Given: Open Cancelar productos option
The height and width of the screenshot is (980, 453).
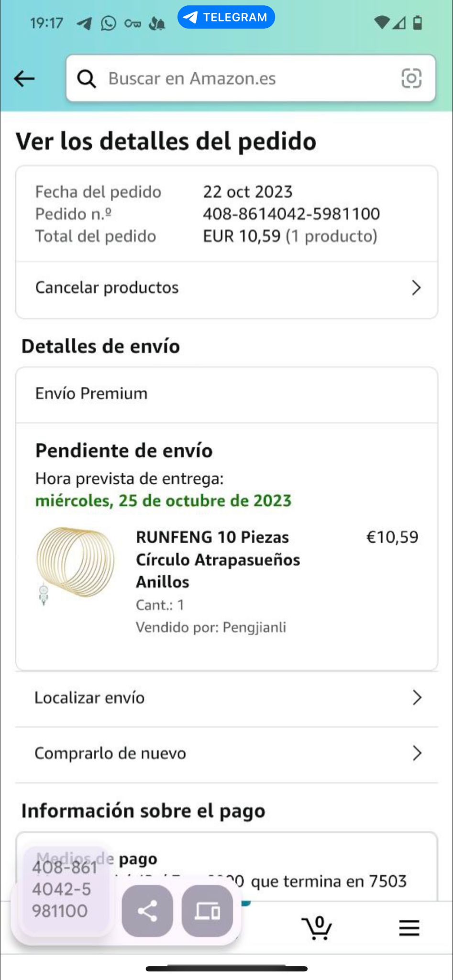Looking at the screenshot, I should click(107, 288).
